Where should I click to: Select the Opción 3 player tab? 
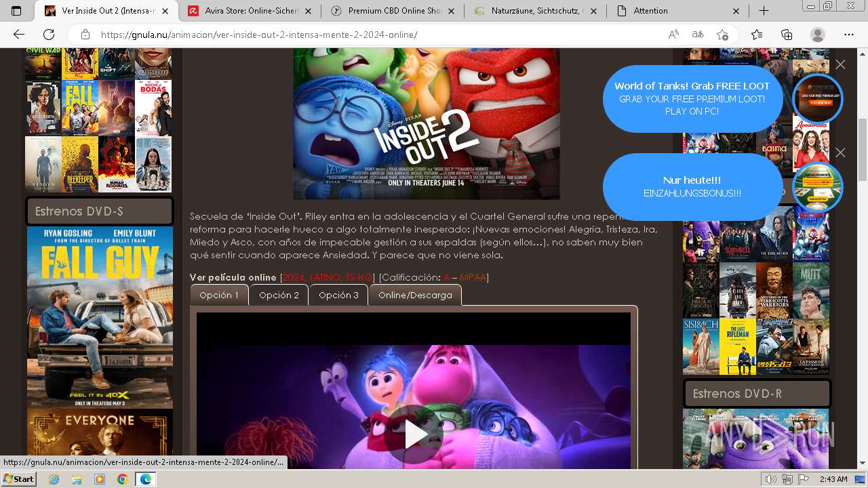pos(338,295)
